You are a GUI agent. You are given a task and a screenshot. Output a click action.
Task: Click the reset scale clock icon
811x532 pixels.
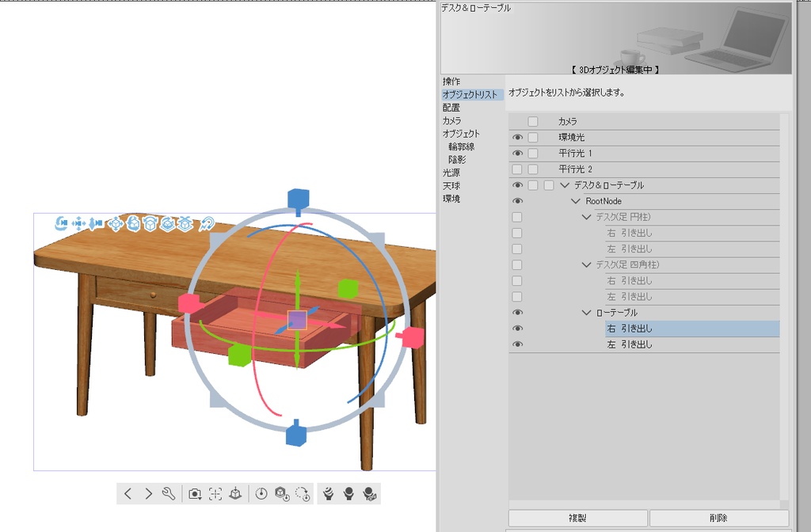click(x=261, y=494)
